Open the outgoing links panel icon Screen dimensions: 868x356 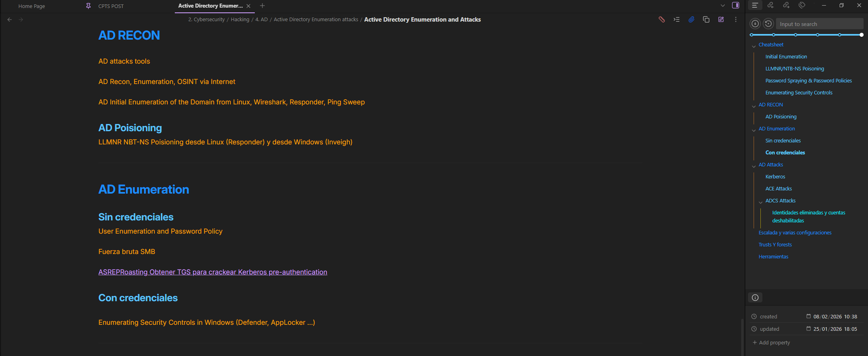tap(786, 5)
